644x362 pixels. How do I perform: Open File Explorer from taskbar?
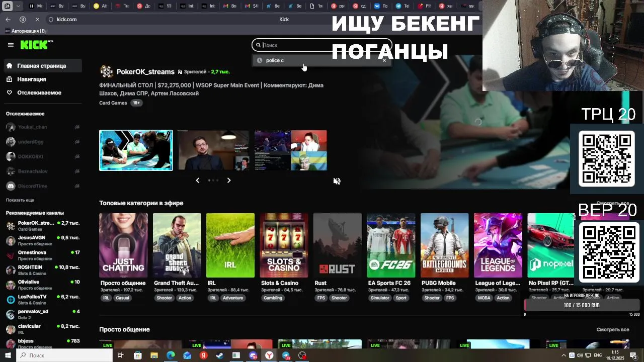pyautogui.click(x=154, y=355)
